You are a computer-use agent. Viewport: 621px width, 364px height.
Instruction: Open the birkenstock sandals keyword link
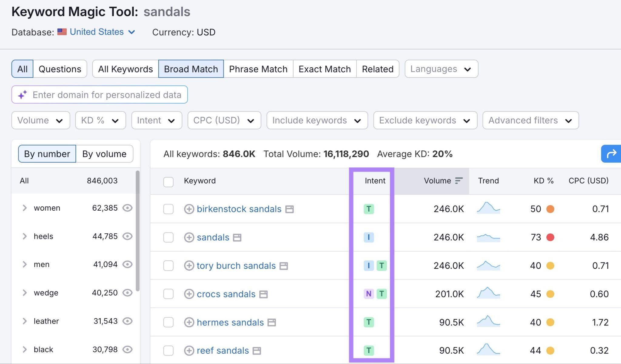coord(239,209)
